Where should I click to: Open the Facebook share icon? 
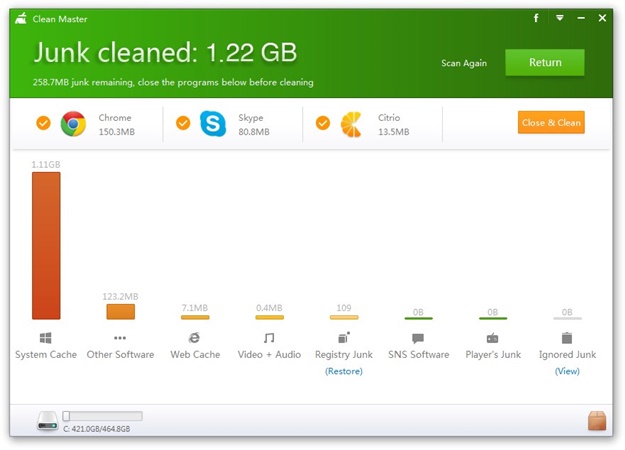[x=536, y=18]
